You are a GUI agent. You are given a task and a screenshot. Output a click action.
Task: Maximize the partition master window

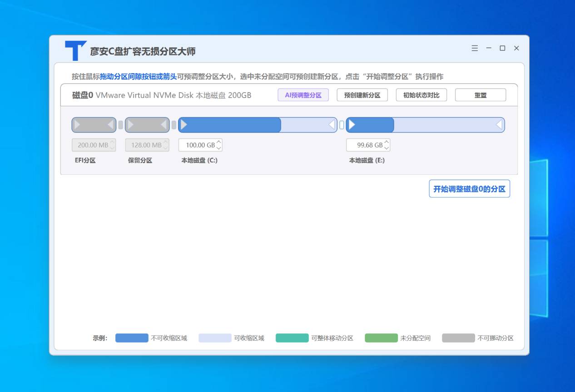(x=502, y=48)
